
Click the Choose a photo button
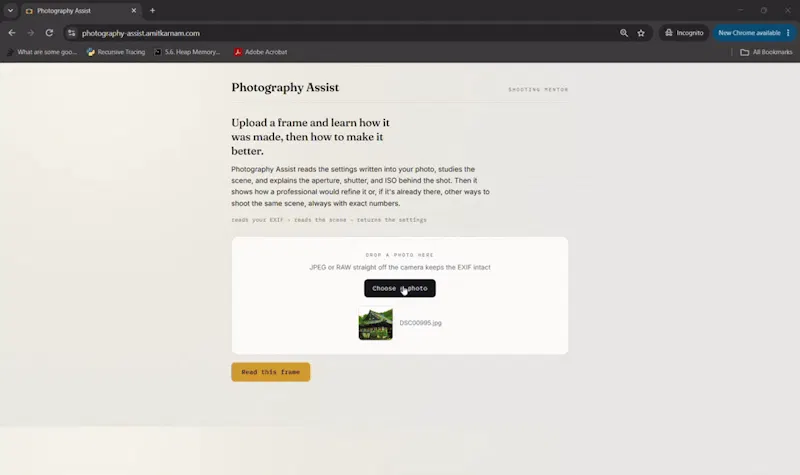399,288
